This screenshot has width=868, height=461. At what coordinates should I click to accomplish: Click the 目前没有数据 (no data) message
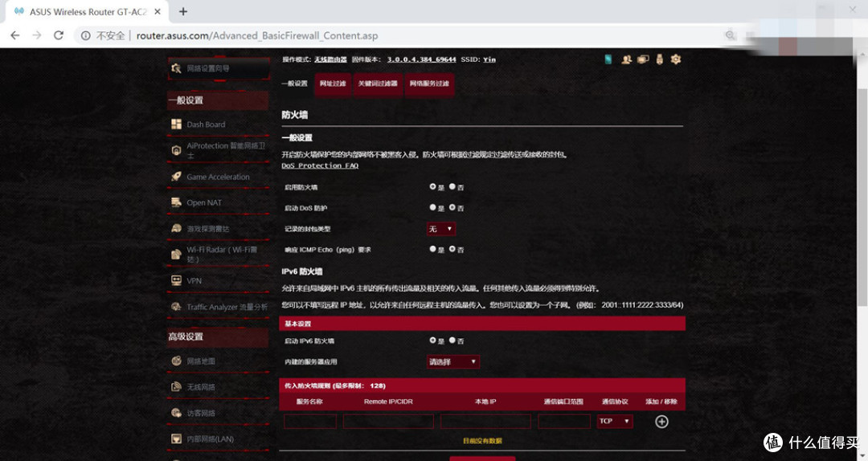point(483,441)
